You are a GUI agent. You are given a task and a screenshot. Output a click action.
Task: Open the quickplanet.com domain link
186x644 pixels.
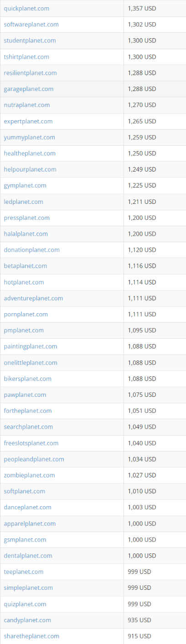[x=26, y=9]
